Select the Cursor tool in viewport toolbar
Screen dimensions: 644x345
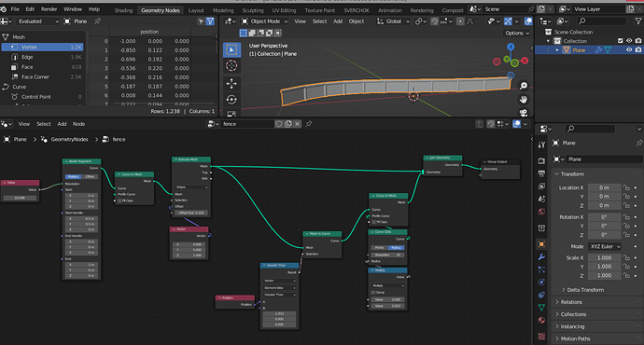231,65
